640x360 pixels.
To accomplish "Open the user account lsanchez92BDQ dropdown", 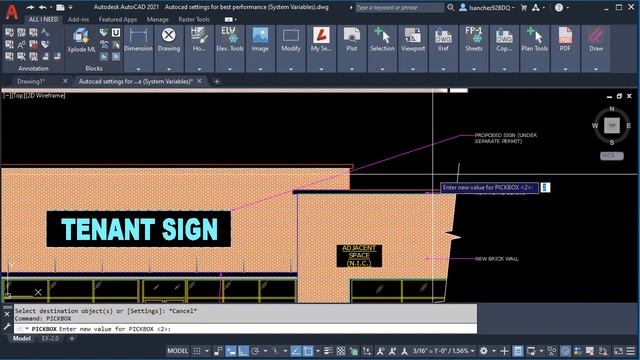I will 487,7.
